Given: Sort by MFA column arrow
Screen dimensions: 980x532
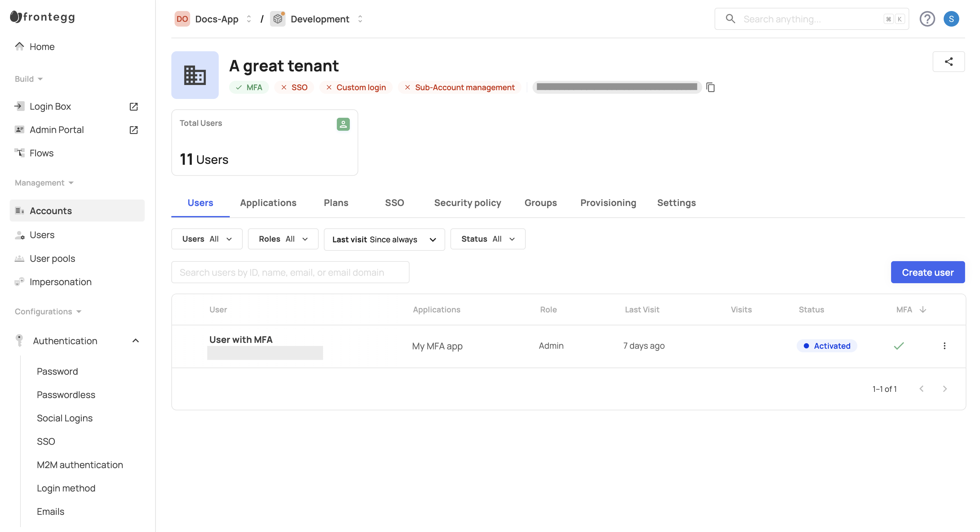Looking at the screenshot, I should [x=922, y=309].
